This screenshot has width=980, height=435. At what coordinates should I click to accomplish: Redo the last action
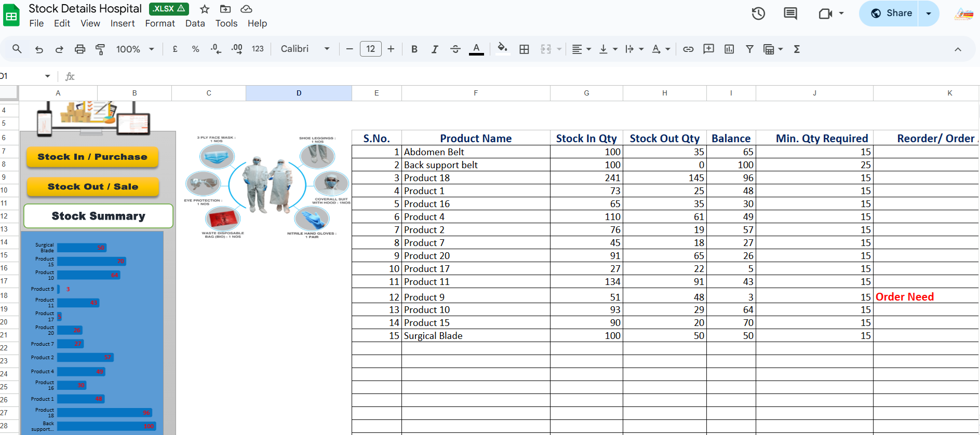coord(59,49)
